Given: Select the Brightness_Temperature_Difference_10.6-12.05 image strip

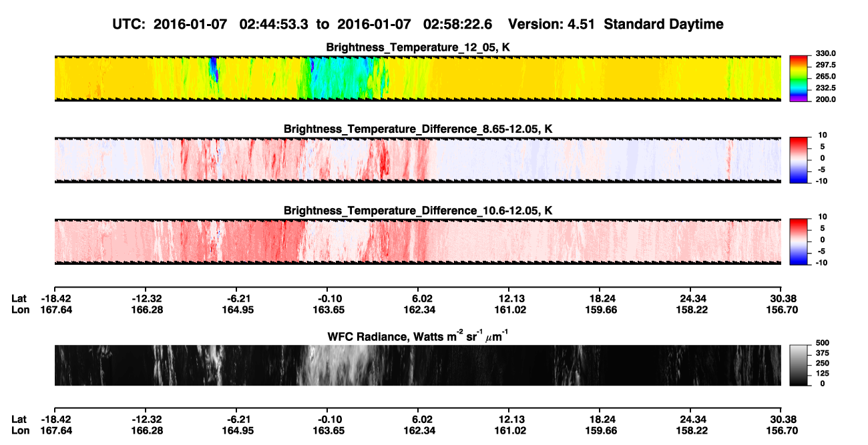Looking at the screenshot, I should pyautogui.click(x=417, y=241).
